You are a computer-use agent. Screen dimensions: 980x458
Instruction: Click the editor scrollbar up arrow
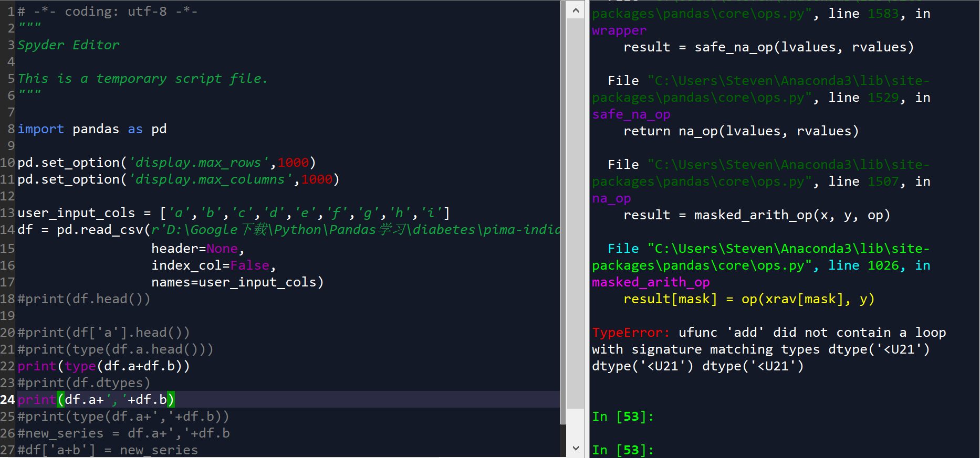coord(576,10)
